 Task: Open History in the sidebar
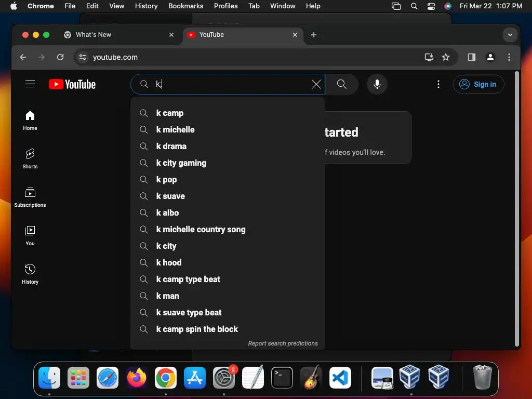(30, 274)
